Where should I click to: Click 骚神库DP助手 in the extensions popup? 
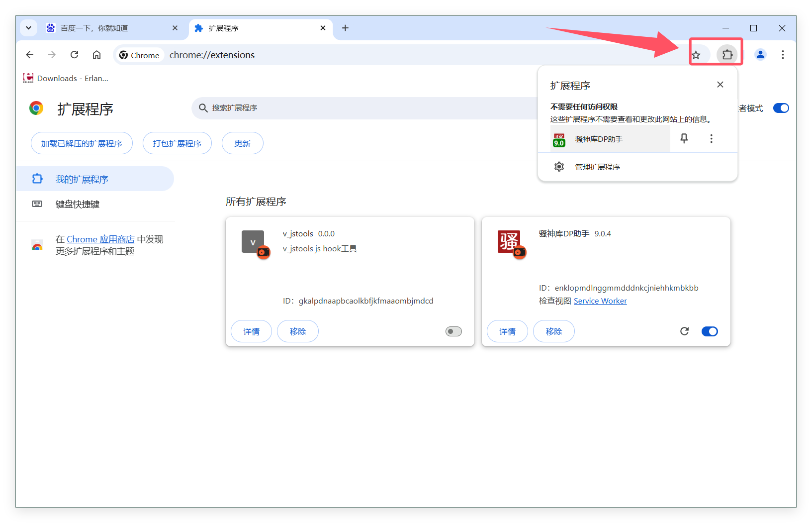tap(610, 139)
